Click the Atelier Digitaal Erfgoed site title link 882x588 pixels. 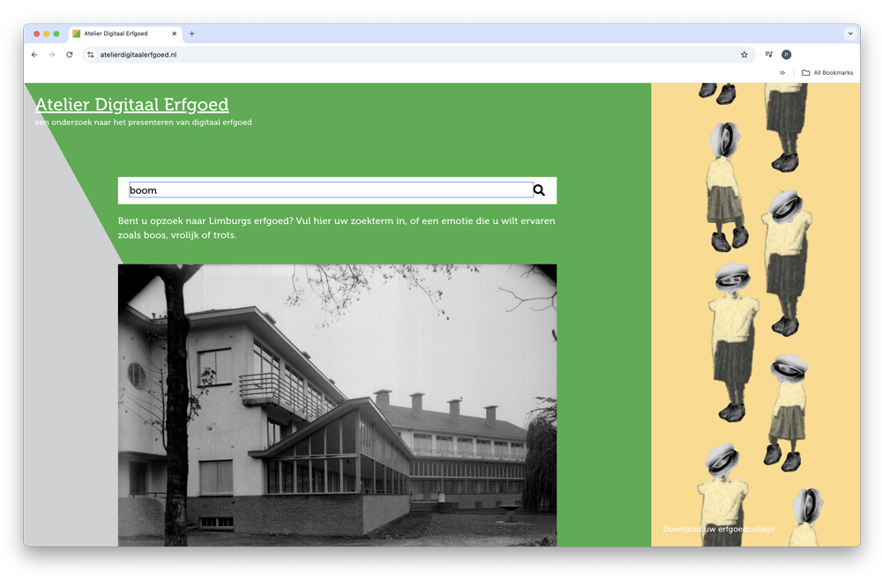[131, 105]
